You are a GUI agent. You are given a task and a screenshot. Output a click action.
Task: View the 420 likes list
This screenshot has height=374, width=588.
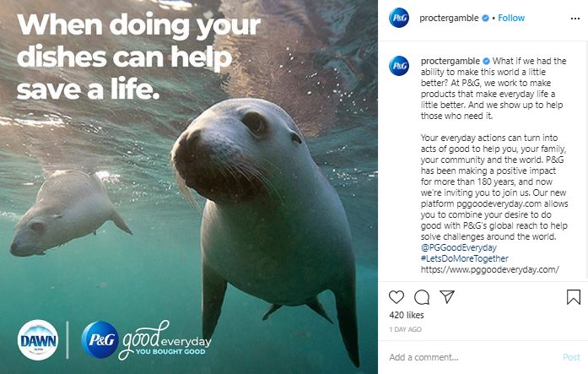[407, 315]
